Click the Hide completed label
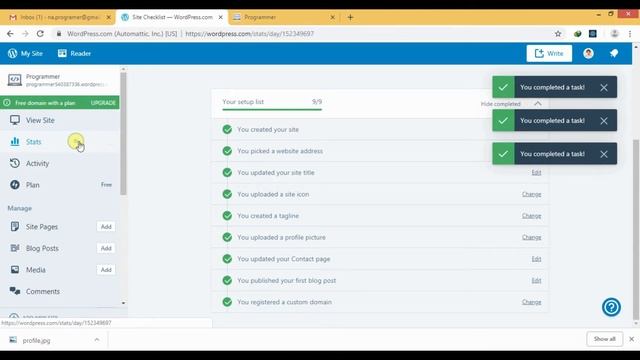This screenshot has height=360, width=640. click(500, 104)
